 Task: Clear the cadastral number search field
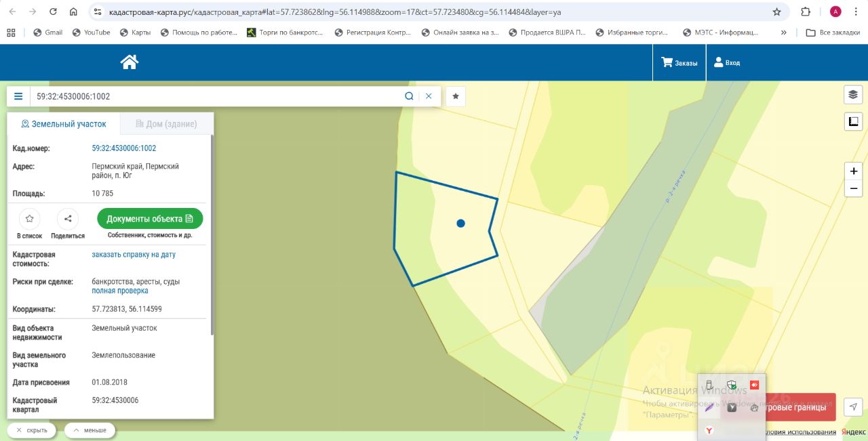(x=429, y=96)
